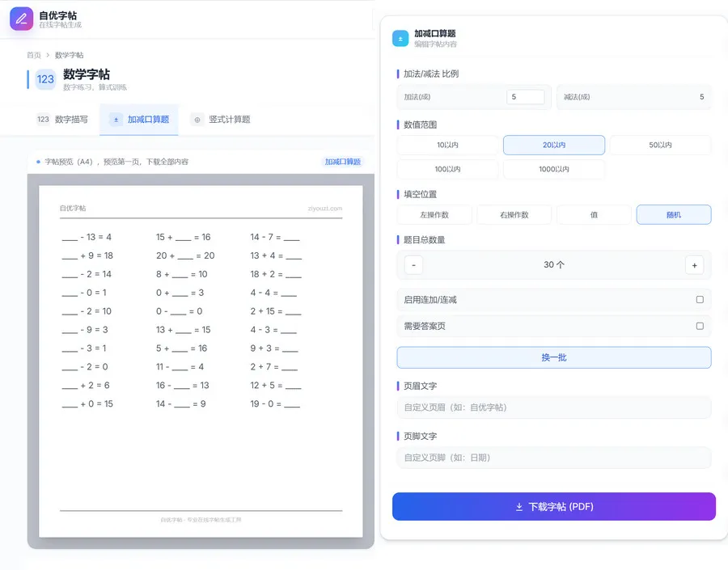Select the 随机 blank position option
Image resolution: width=728 pixels, height=570 pixels.
click(x=673, y=215)
